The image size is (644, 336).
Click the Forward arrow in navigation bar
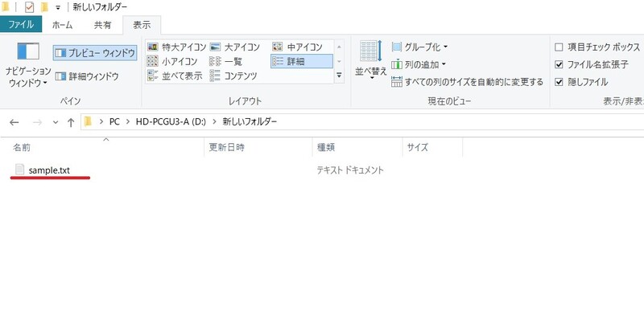pyautogui.click(x=37, y=122)
